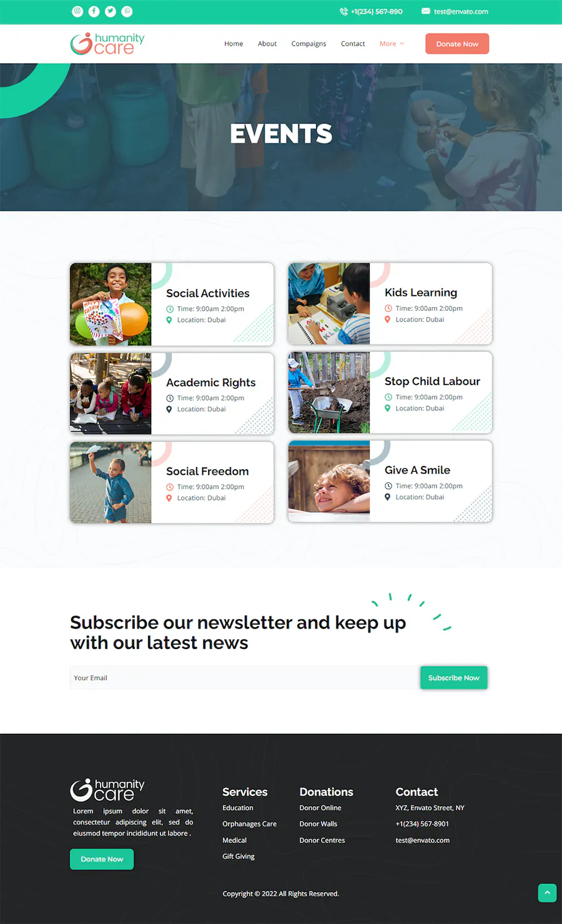Go to the Home menu item
The width and height of the screenshot is (562, 924).
[x=234, y=44]
